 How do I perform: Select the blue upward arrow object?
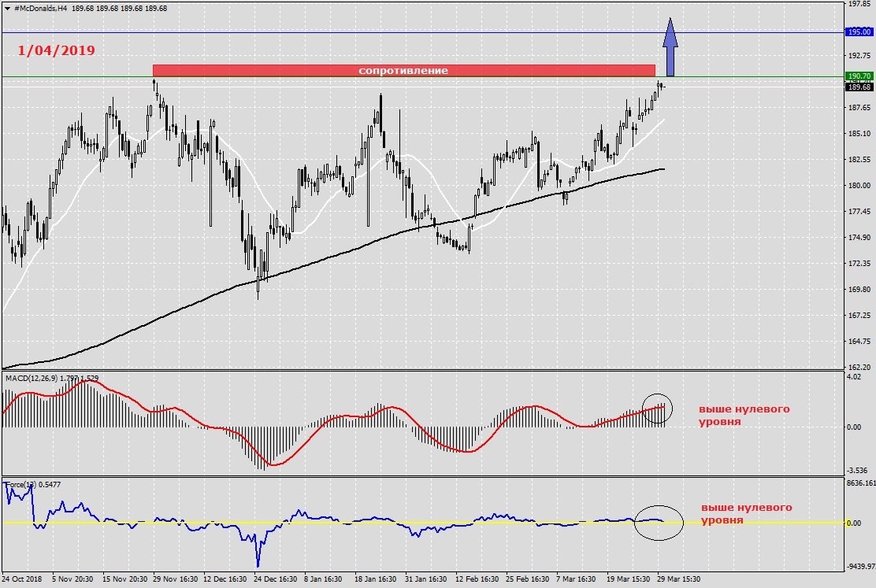point(670,47)
